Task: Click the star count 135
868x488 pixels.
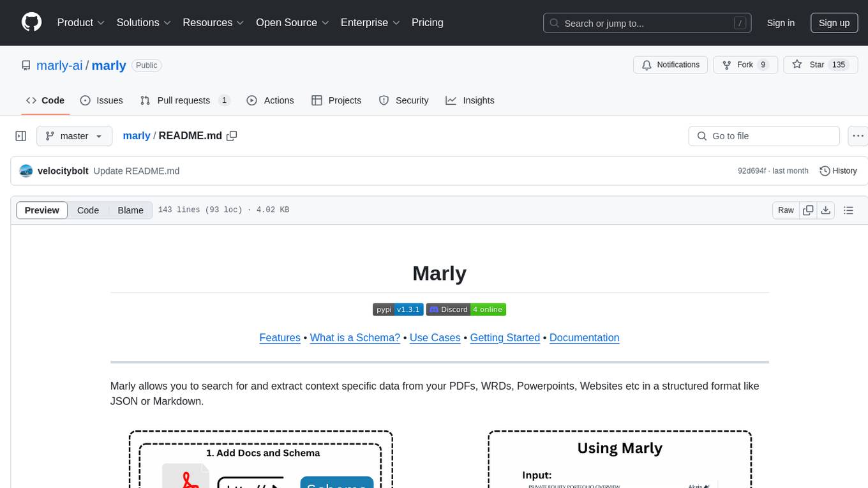Action: click(839, 65)
